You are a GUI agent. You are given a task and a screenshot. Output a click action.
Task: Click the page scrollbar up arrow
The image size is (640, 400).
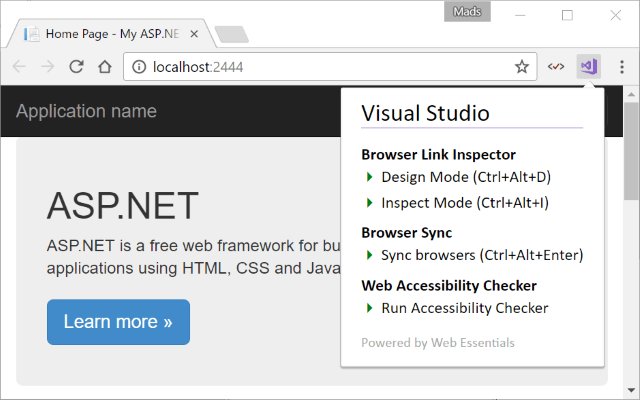tap(631, 94)
